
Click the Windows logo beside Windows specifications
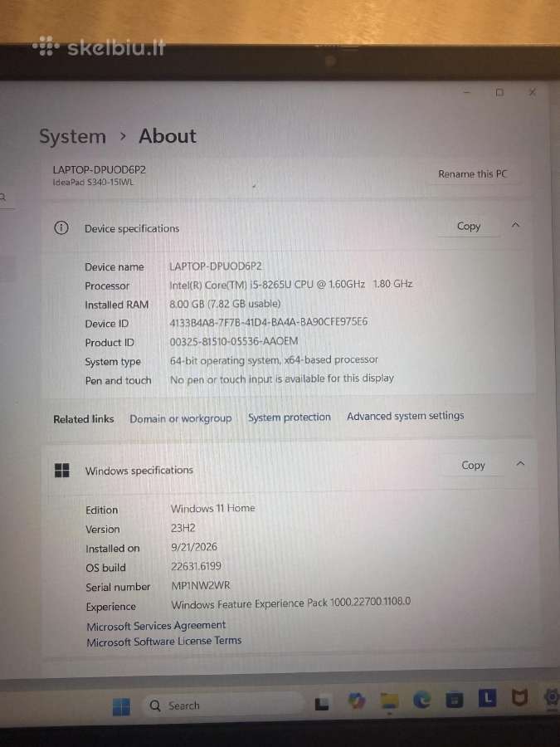(x=62, y=471)
